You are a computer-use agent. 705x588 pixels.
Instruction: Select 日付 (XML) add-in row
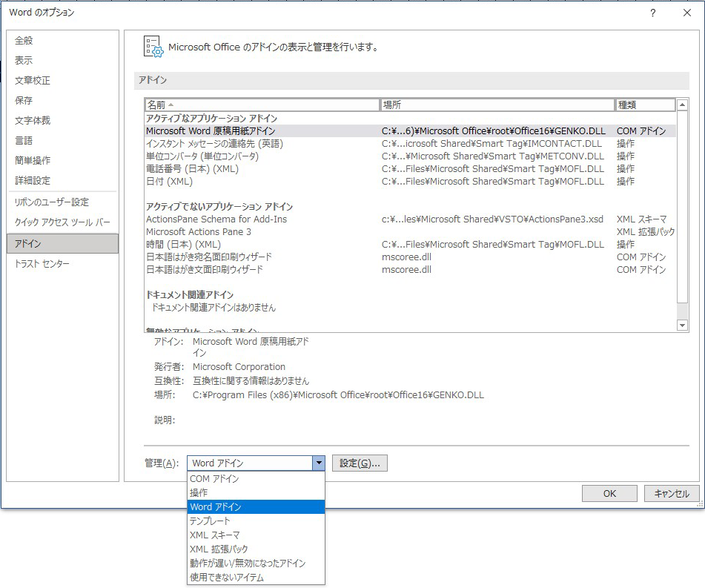[410, 182]
